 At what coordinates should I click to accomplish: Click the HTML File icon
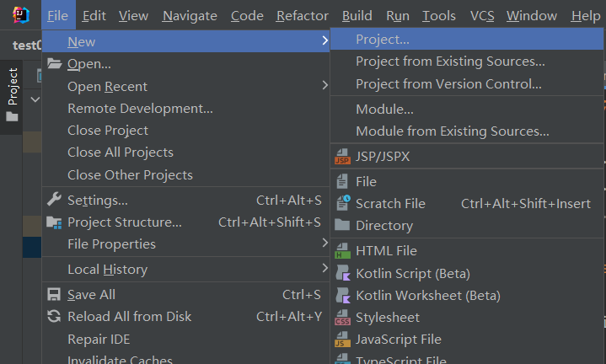coord(342,251)
